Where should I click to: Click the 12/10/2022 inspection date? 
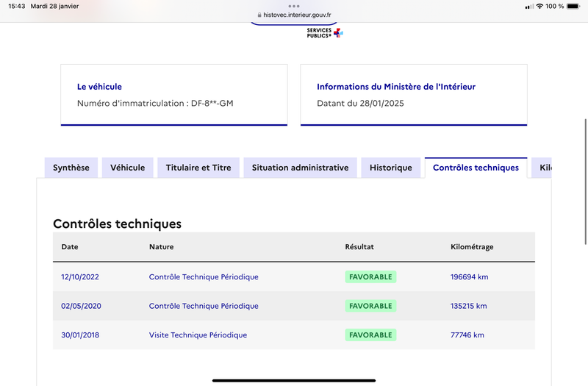pyautogui.click(x=80, y=277)
